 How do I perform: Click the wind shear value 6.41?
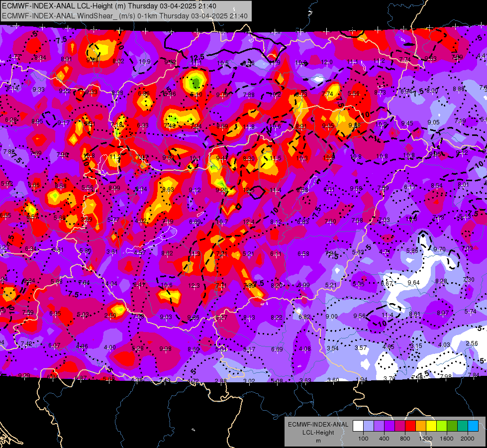[139, 284]
